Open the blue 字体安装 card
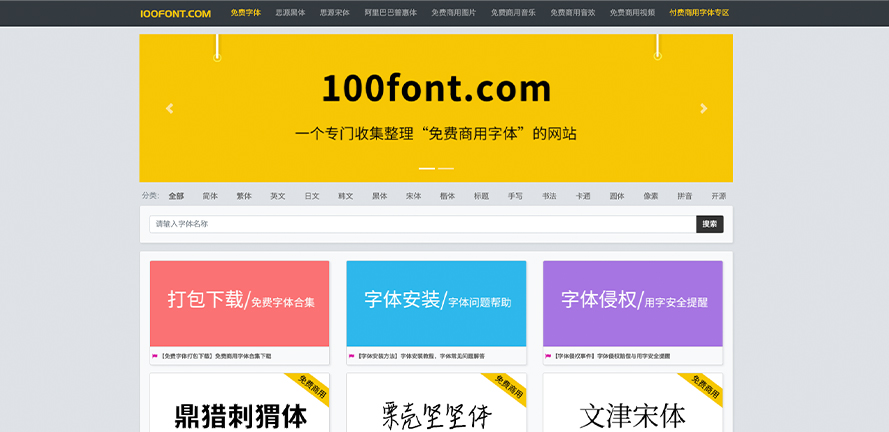The image size is (889, 432). [436, 303]
